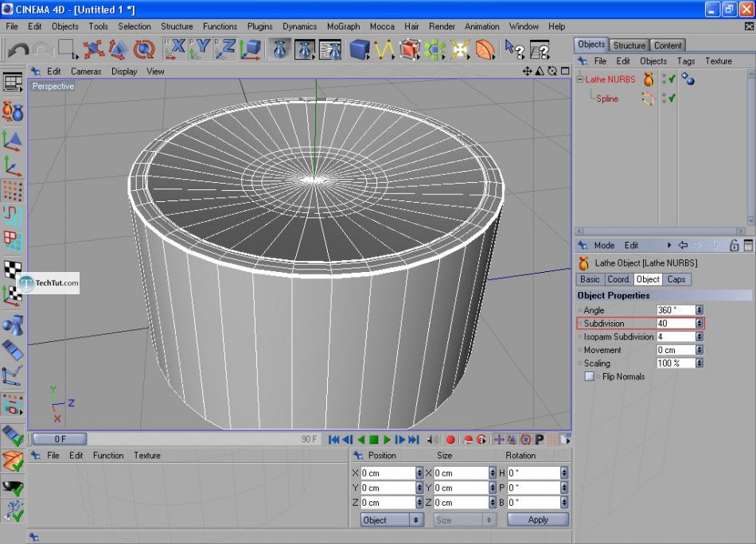756x544 pixels.
Task: Click the Angle value stepper
Action: pyautogui.click(x=699, y=310)
